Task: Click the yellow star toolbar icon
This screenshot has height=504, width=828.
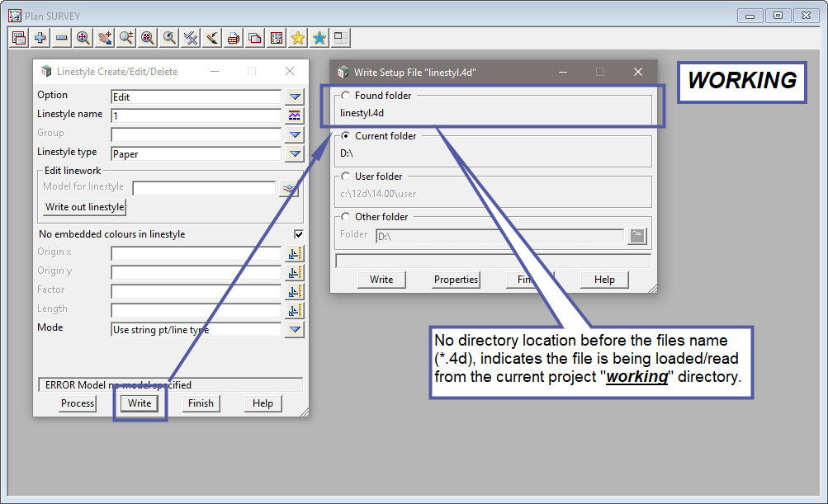Action: coord(298,38)
